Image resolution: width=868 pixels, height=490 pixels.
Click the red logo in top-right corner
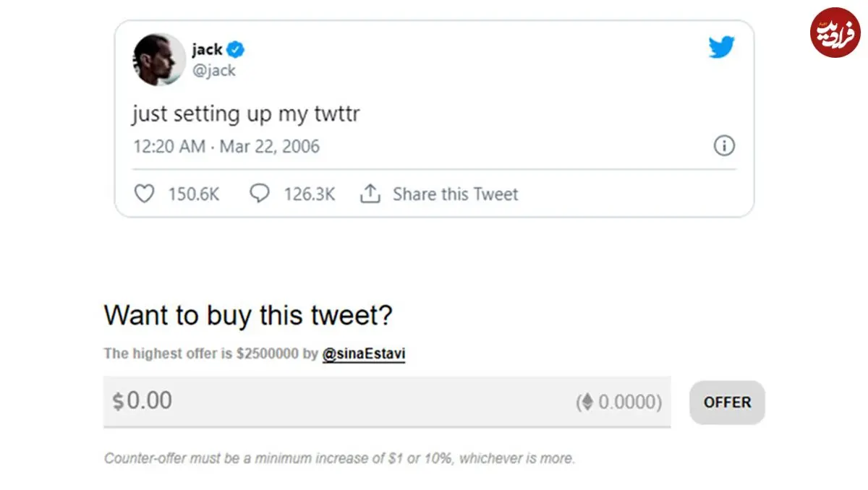834,32
